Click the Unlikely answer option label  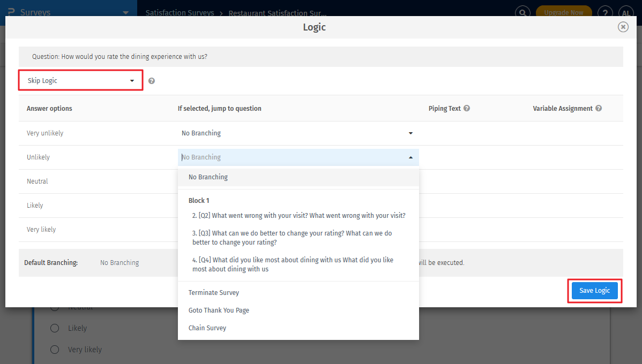click(x=38, y=157)
